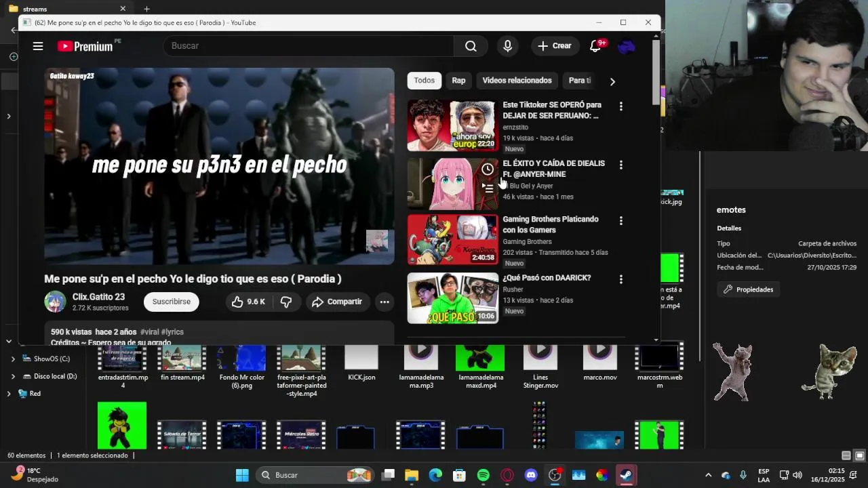Expand ShowOS (C:) drive in Explorer tree
868x488 pixels.
pyautogui.click(x=13, y=359)
